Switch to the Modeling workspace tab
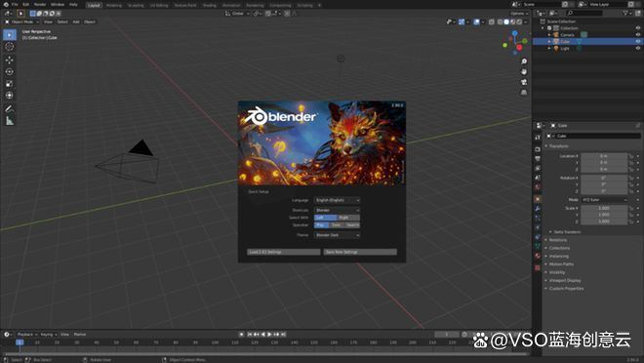Image resolution: width=644 pixels, height=363 pixels. coord(114,5)
